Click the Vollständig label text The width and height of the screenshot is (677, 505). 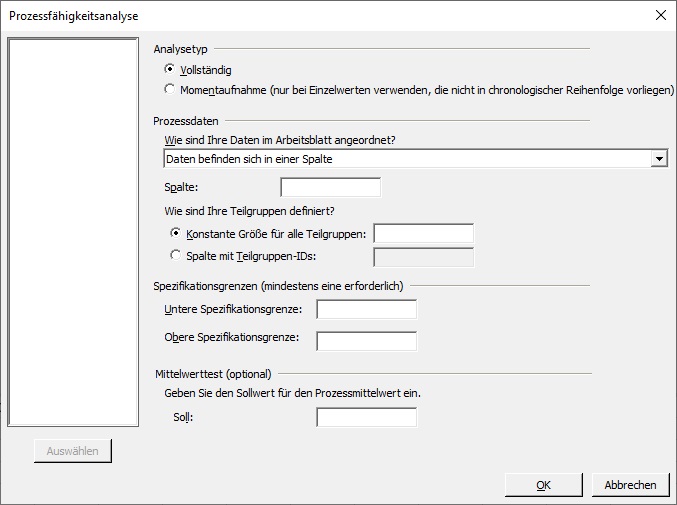(x=206, y=70)
